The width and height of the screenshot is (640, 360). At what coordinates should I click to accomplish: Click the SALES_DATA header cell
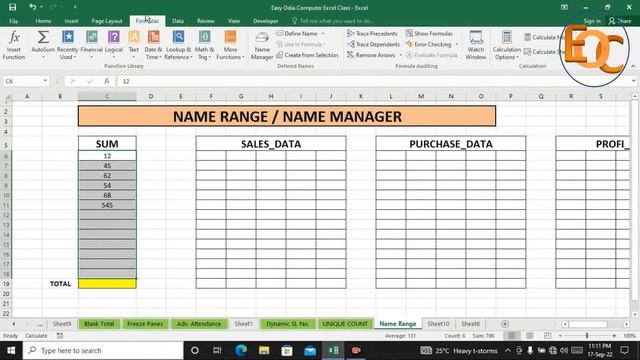click(271, 144)
